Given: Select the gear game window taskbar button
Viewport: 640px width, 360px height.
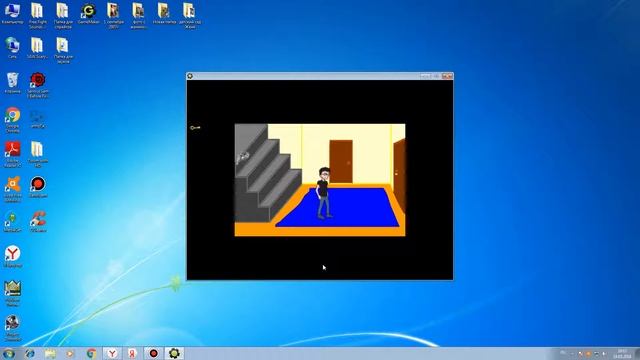Looking at the screenshot, I should tap(174, 353).
